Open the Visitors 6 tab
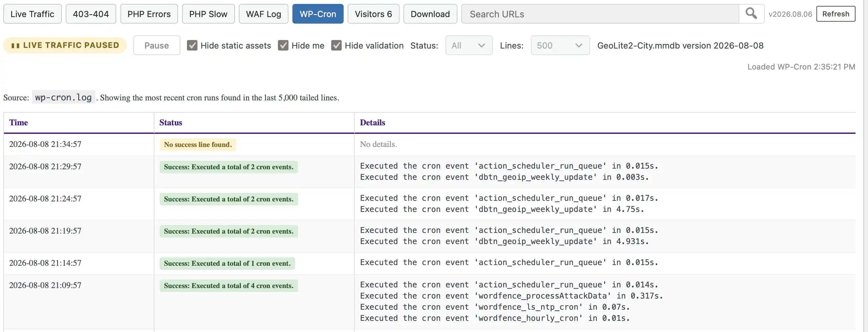The height and width of the screenshot is (332, 868). pyautogui.click(x=373, y=14)
